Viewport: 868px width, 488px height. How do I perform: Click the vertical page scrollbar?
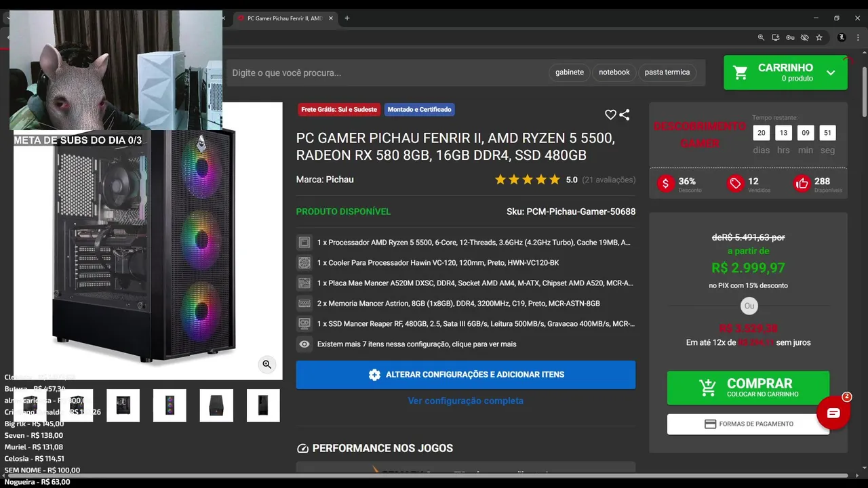point(865,91)
